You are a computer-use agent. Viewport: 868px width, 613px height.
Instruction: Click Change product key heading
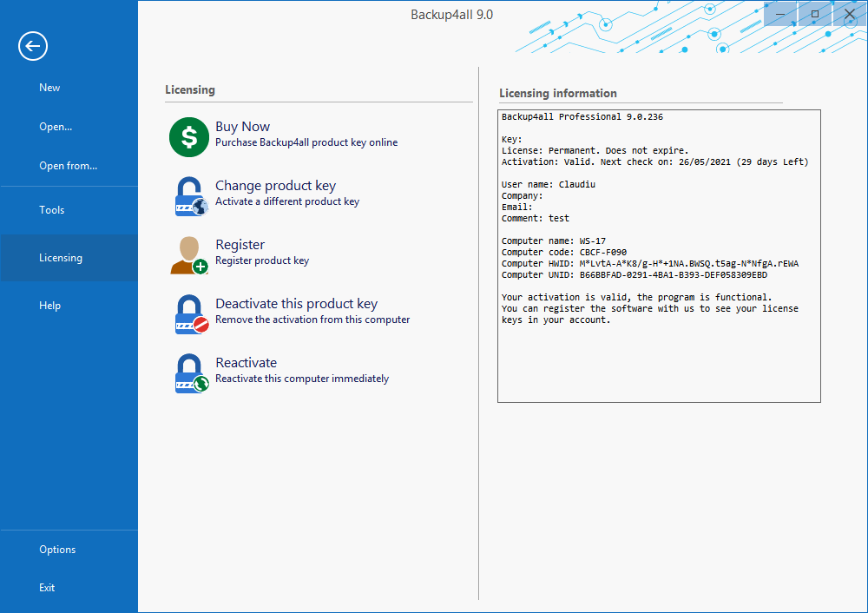pyautogui.click(x=275, y=186)
